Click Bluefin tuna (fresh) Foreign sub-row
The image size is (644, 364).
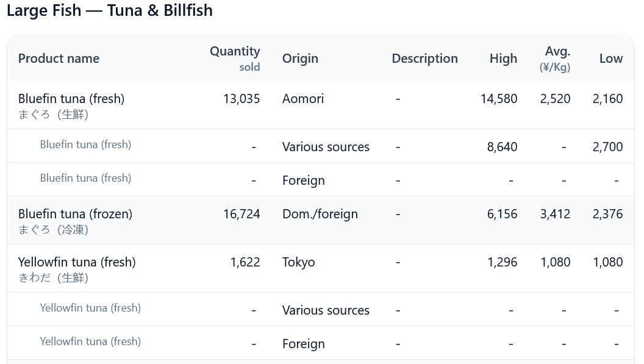[x=321, y=179]
